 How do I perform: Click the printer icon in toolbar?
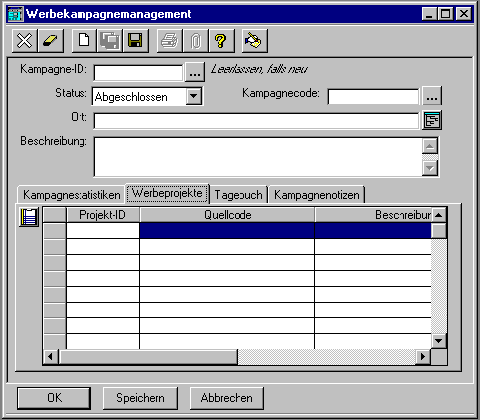[x=170, y=41]
